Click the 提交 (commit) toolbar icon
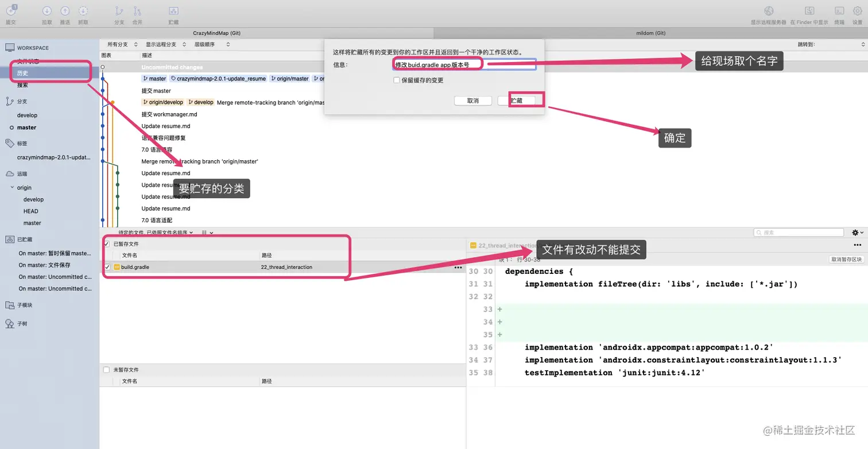Image resolution: width=868 pixels, height=449 pixels. coord(11,11)
